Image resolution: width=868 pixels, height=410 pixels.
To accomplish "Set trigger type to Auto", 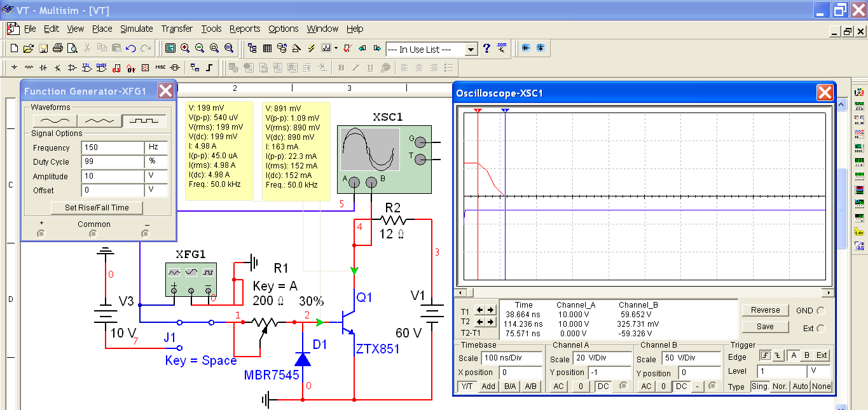I will (800, 386).
